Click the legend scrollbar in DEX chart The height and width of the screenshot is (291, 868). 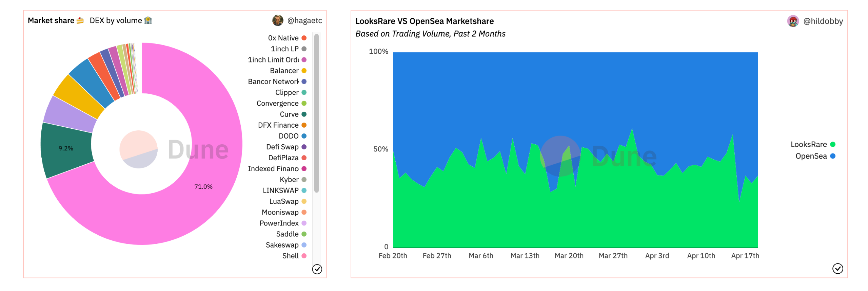(316, 113)
